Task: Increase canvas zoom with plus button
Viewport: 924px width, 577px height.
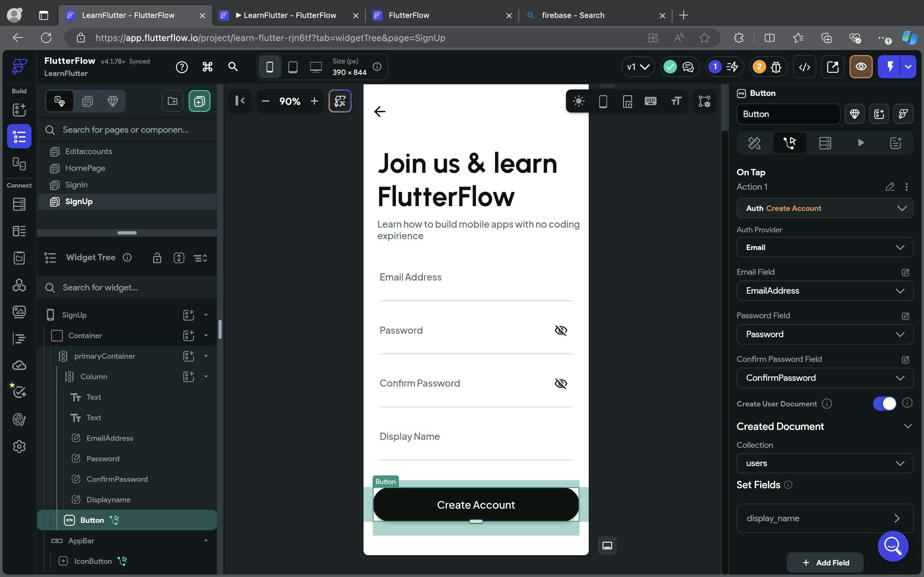Action: point(314,101)
